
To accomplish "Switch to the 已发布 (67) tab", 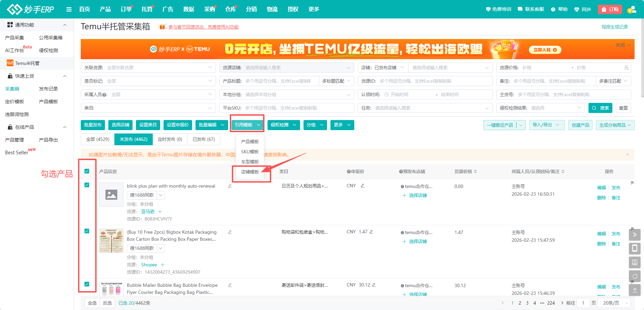I will pyautogui.click(x=204, y=139).
